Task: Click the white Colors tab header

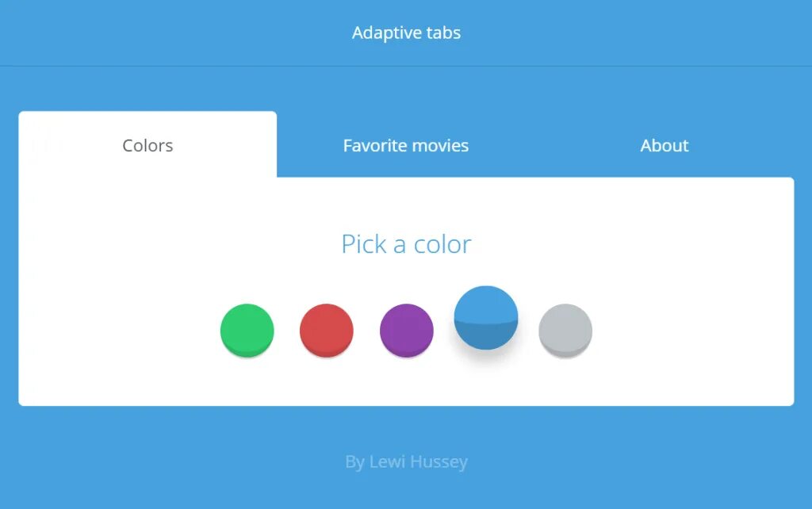Action: 147,146
